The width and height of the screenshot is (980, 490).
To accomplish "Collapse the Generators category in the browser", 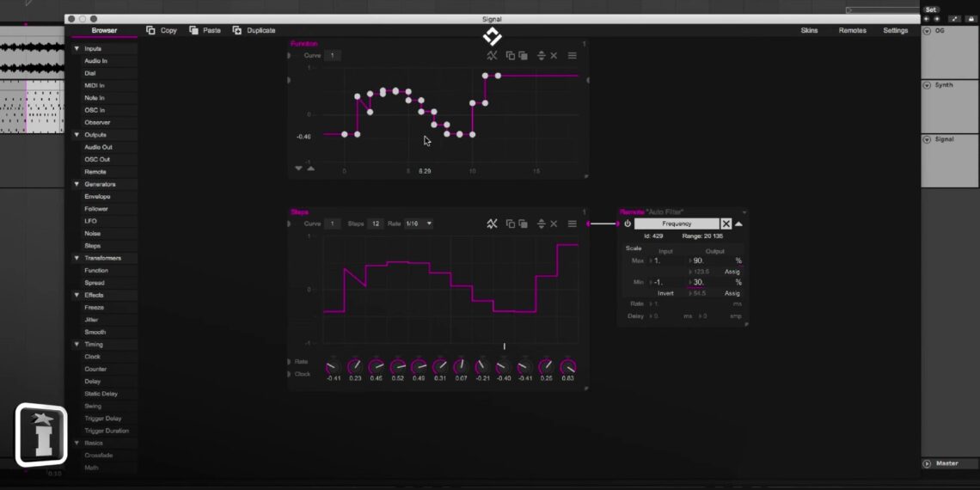I will tap(77, 184).
